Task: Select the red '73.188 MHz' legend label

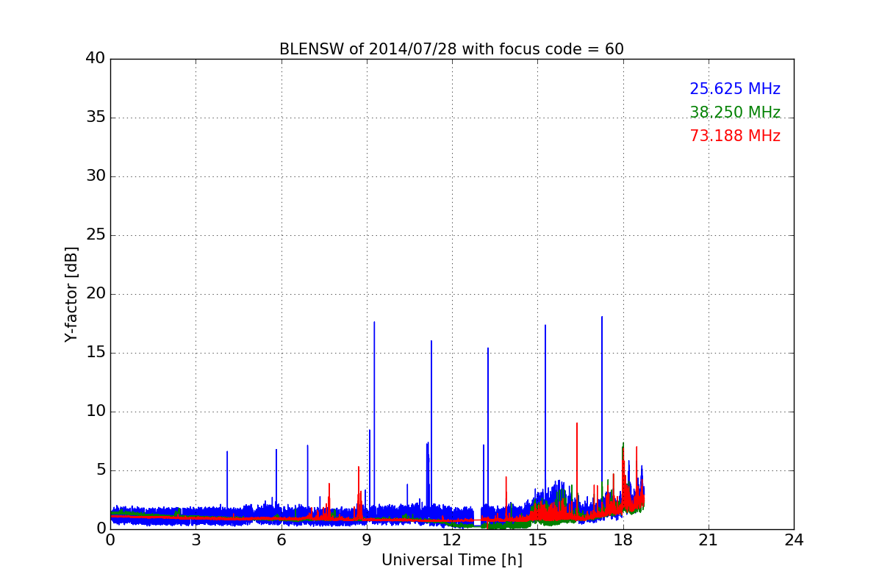Action: pyautogui.click(x=735, y=136)
